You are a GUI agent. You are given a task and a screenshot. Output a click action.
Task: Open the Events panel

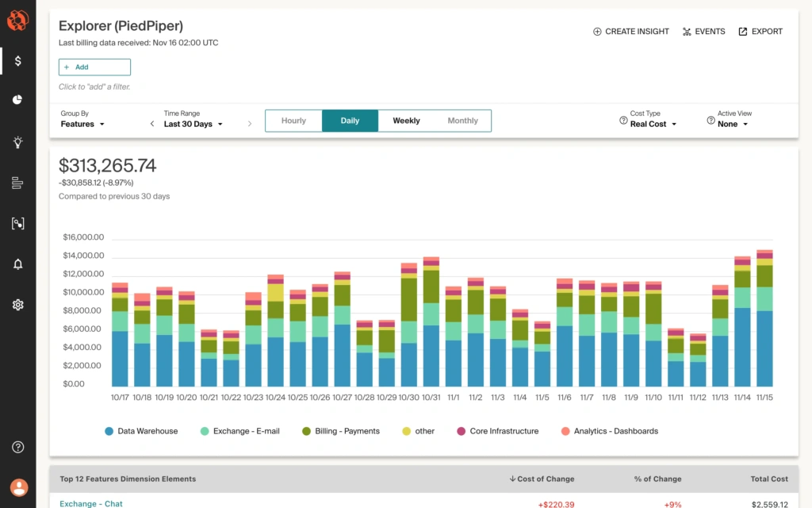pyautogui.click(x=704, y=32)
